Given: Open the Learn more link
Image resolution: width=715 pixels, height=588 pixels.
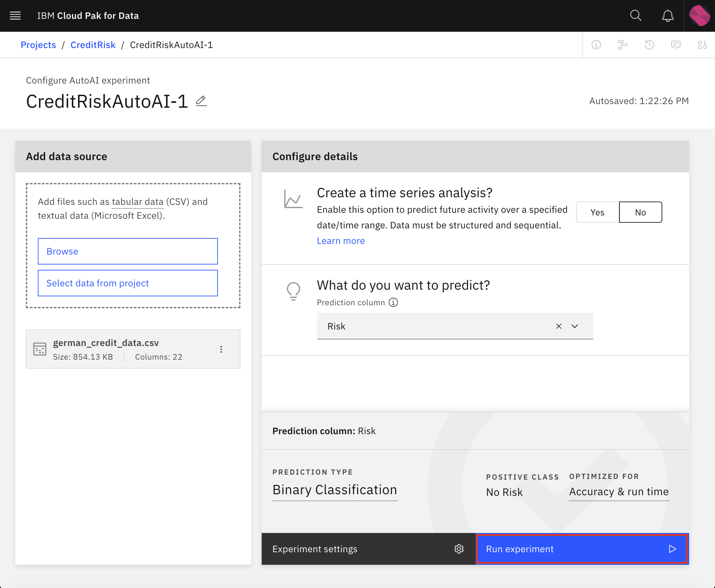Looking at the screenshot, I should 341,241.
